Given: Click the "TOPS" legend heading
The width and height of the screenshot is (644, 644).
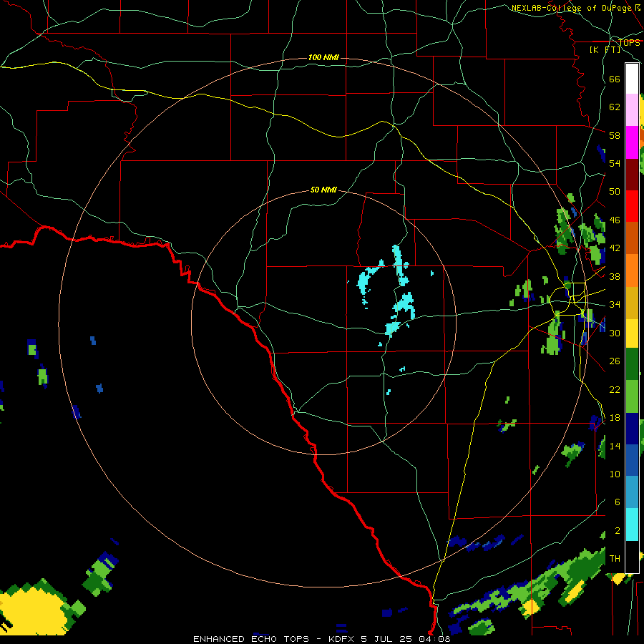Looking at the screenshot, I should [629, 42].
